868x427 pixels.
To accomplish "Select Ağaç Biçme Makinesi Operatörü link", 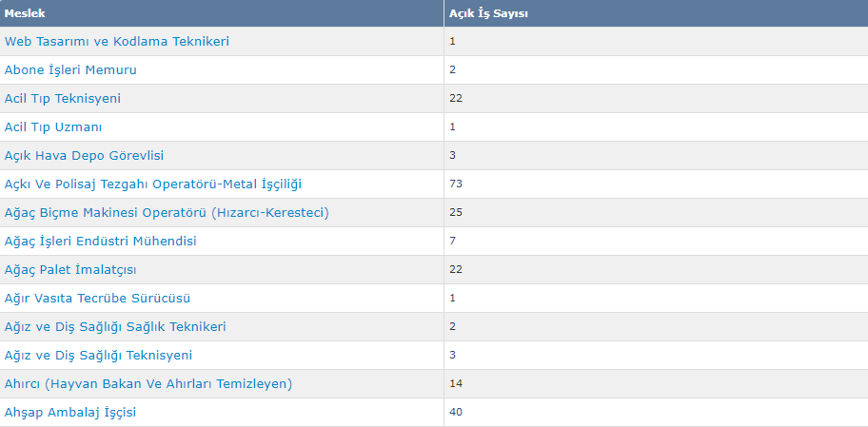I will [x=167, y=213].
